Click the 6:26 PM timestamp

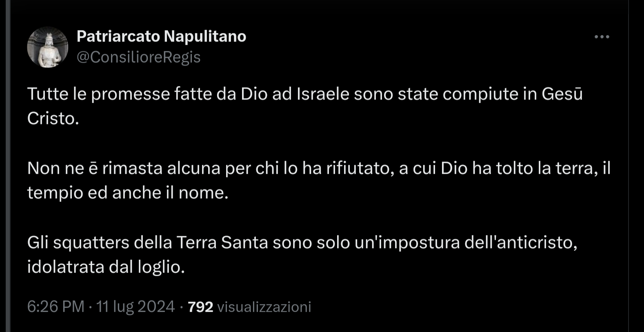click(x=56, y=307)
